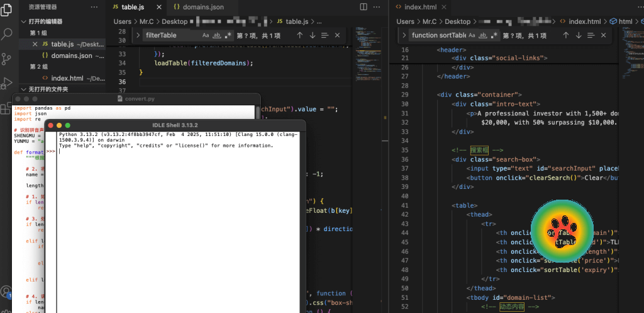Image resolution: width=644 pixels, height=313 pixels.
Task: Go to previous match in sortTable search
Action: pyautogui.click(x=566, y=35)
